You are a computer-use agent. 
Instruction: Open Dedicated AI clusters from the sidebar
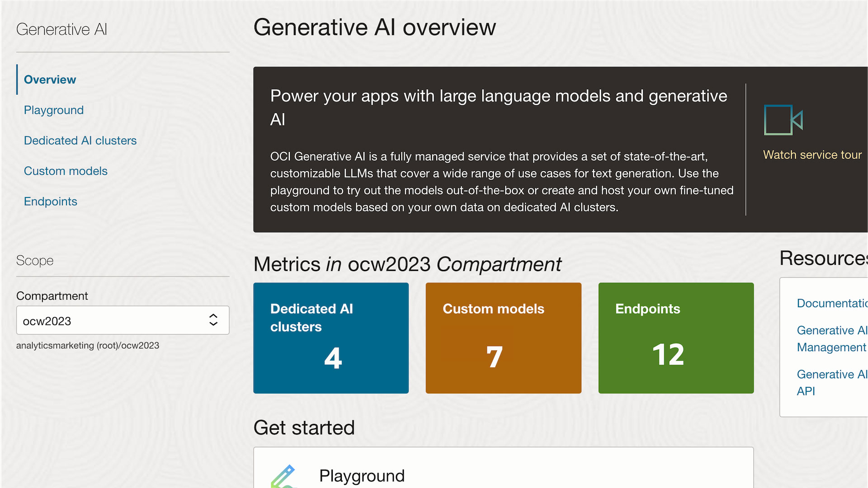pyautogui.click(x=80, y=140)
